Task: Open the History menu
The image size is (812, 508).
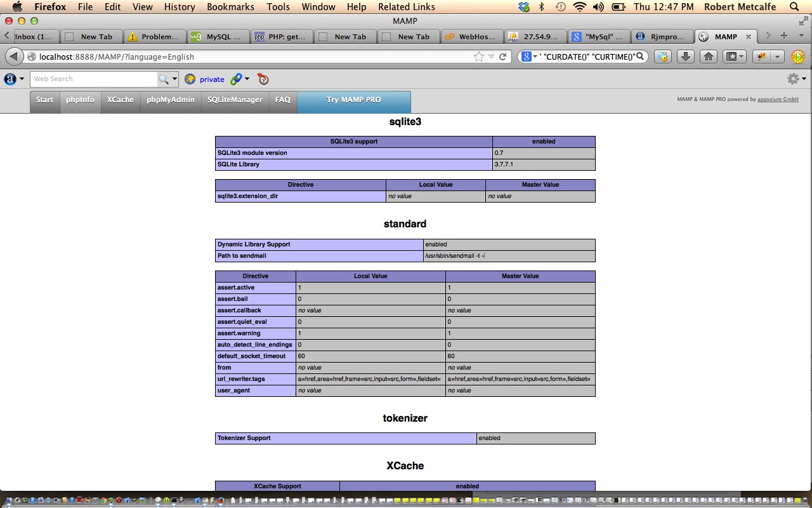Action: 180,7
